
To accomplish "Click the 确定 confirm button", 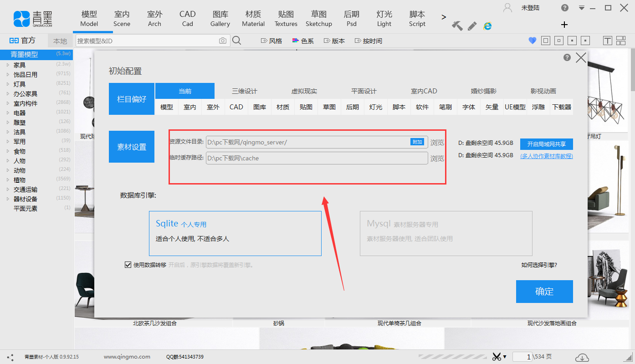I will pos(544,292).
